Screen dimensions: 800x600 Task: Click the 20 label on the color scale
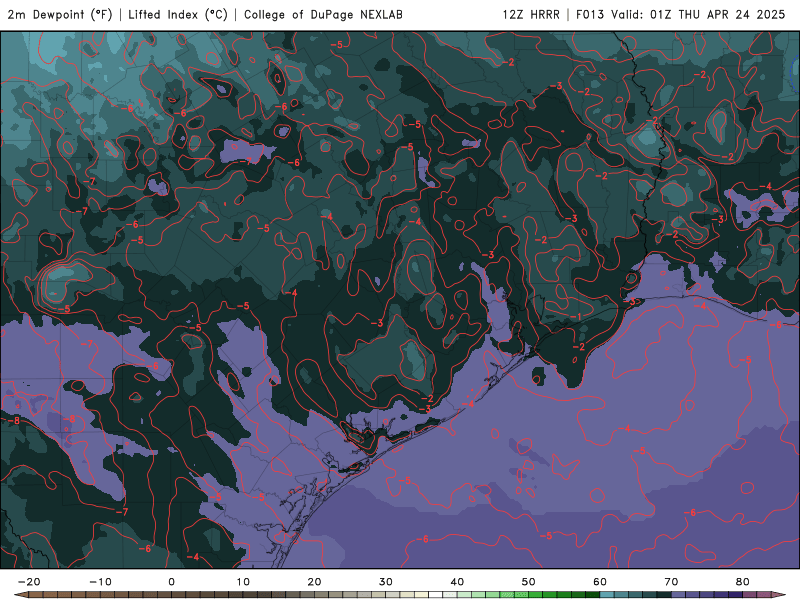coord(314,582)
